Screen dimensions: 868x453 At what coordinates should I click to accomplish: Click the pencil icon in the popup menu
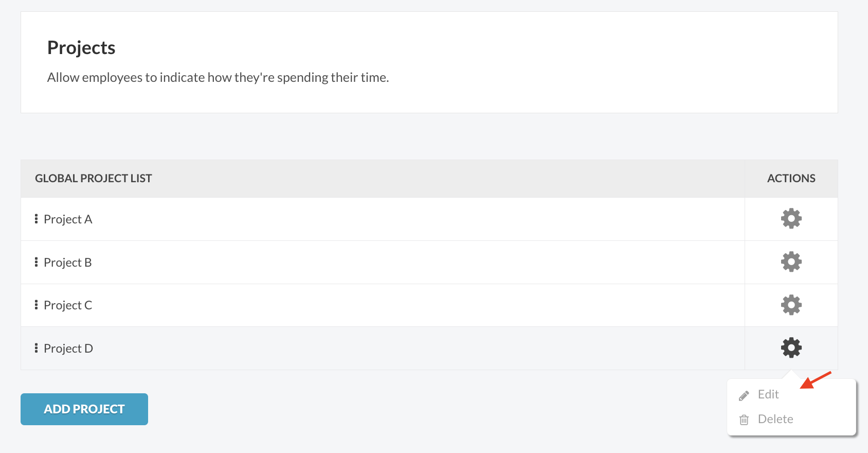click(744, 395)
